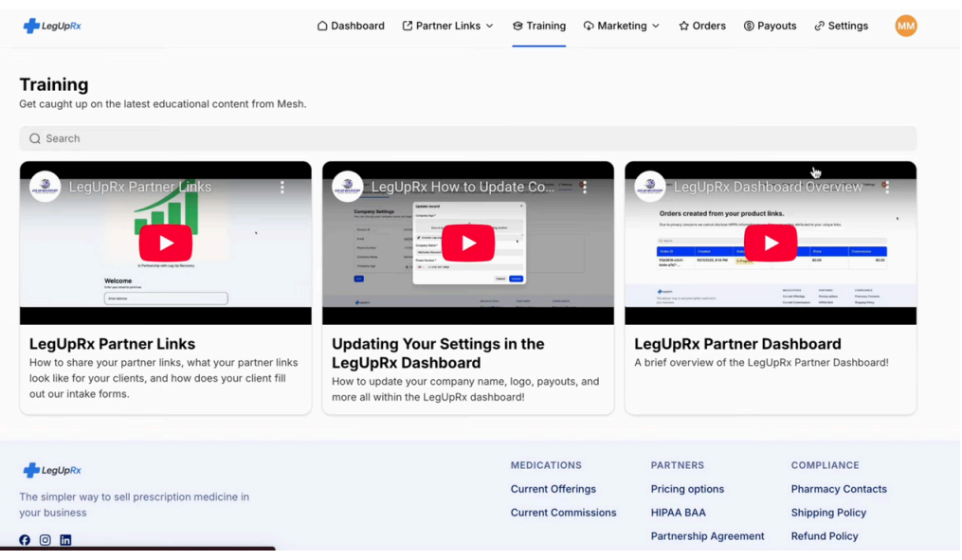
Task: Open Settings from the top navigation
Action: [x=841, y=26]
